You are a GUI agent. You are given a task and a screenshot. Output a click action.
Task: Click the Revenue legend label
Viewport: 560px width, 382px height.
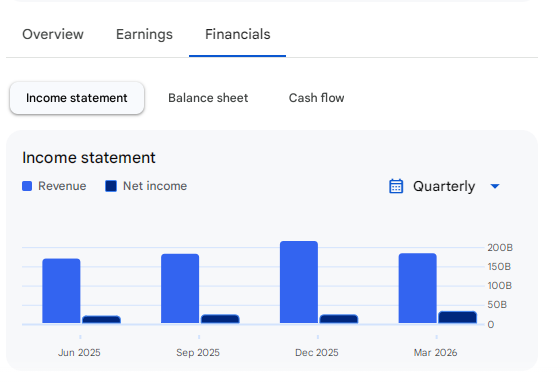tap(62, 186)
